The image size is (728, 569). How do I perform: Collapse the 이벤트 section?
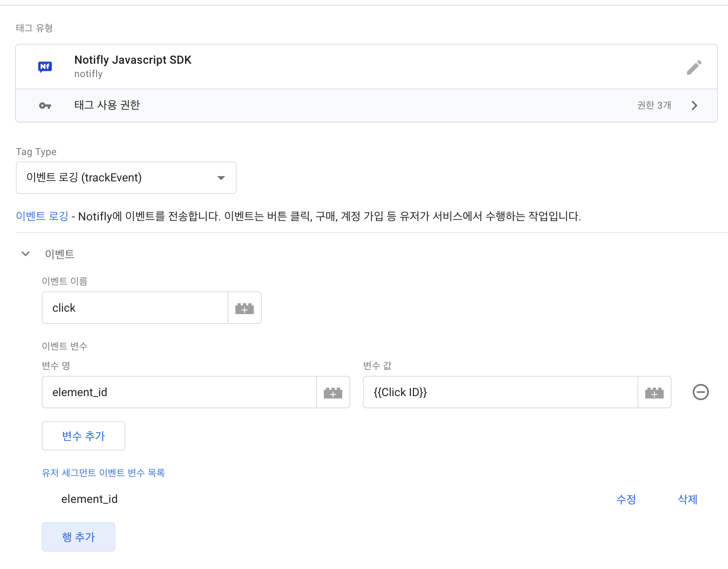click(25, 254)
